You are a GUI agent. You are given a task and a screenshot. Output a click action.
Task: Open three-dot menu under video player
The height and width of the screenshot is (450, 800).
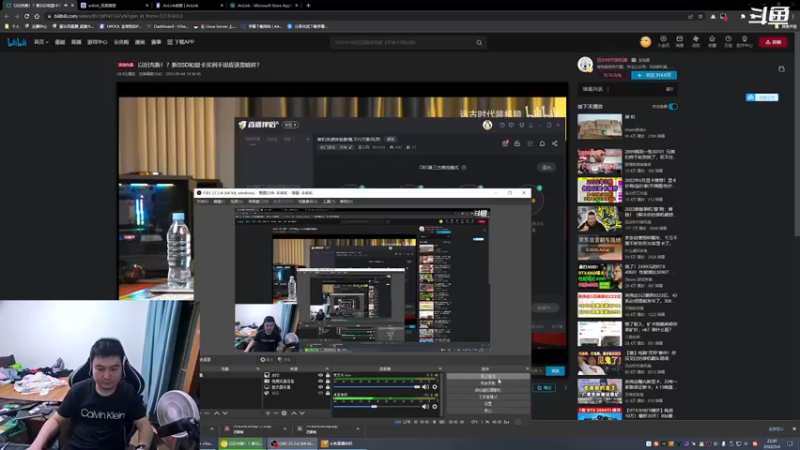click(x=565, y=388)
